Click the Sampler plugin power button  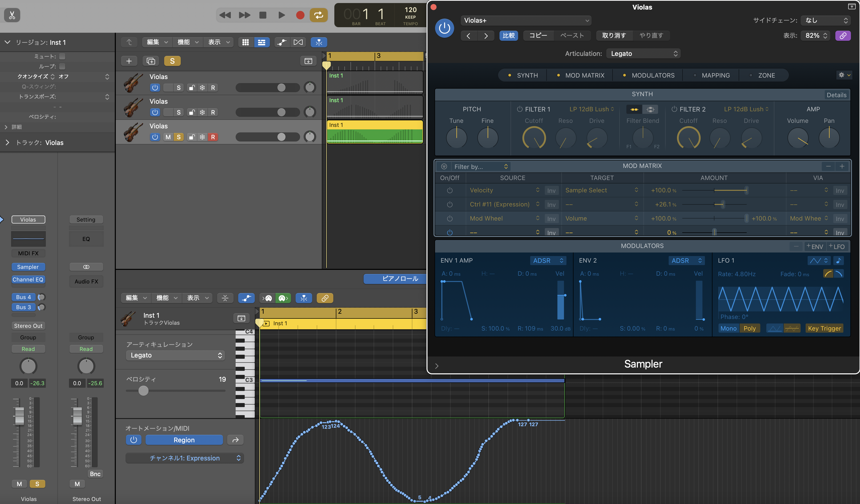pyautogui.click(x=444, y=28)
